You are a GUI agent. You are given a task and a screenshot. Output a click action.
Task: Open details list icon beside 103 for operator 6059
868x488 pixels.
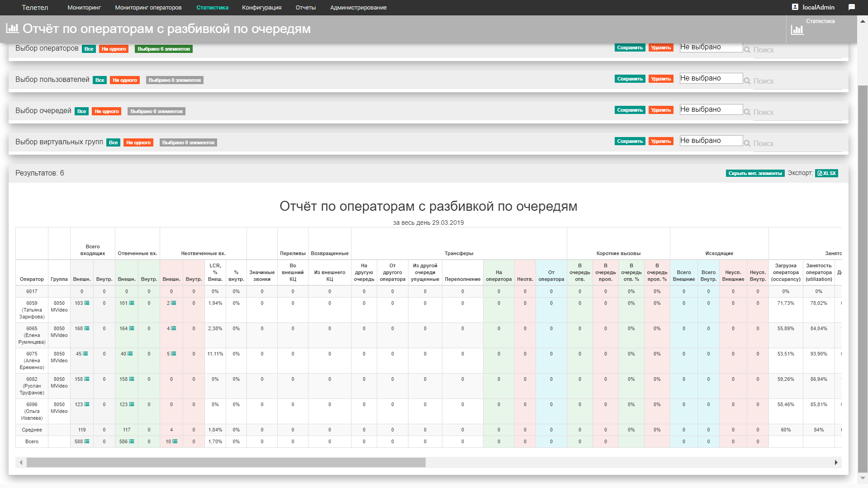(x=87, y=303)
